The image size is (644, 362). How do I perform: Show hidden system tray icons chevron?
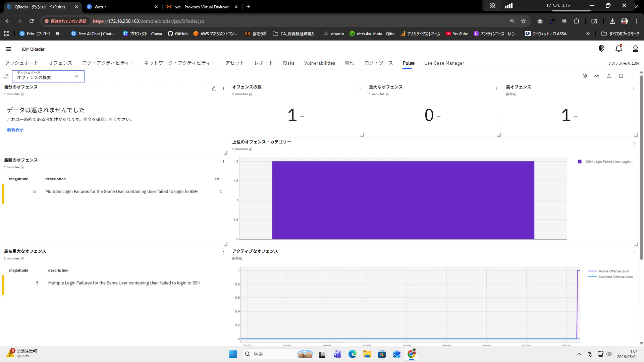coord(579,354)
